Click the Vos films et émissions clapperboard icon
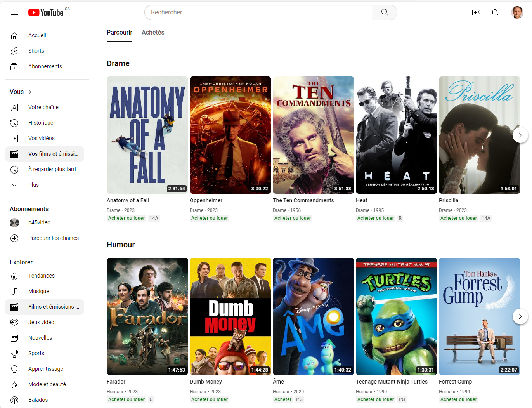532x408 pixels. [14, 154]
